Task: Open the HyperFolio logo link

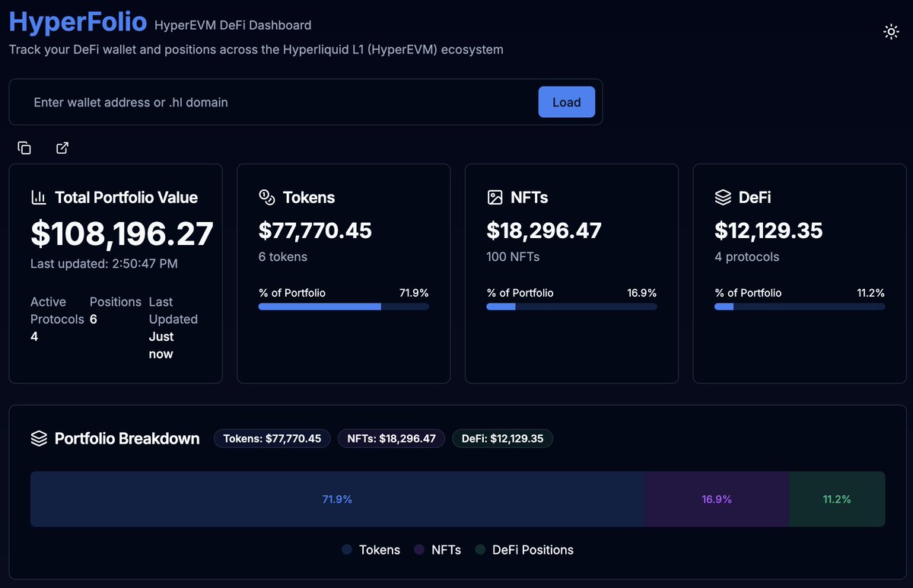Action: click(x=78, y=22)
